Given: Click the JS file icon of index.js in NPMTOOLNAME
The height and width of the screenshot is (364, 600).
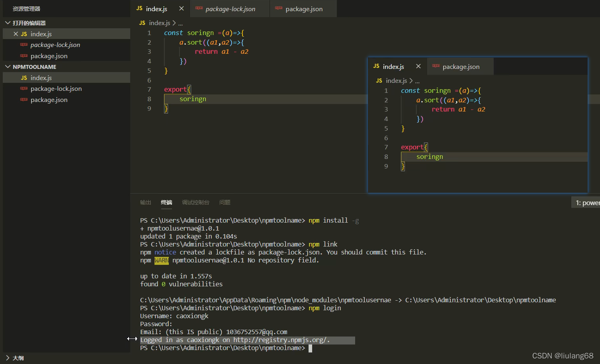Looking at the screenshot, I should [24, 78].
